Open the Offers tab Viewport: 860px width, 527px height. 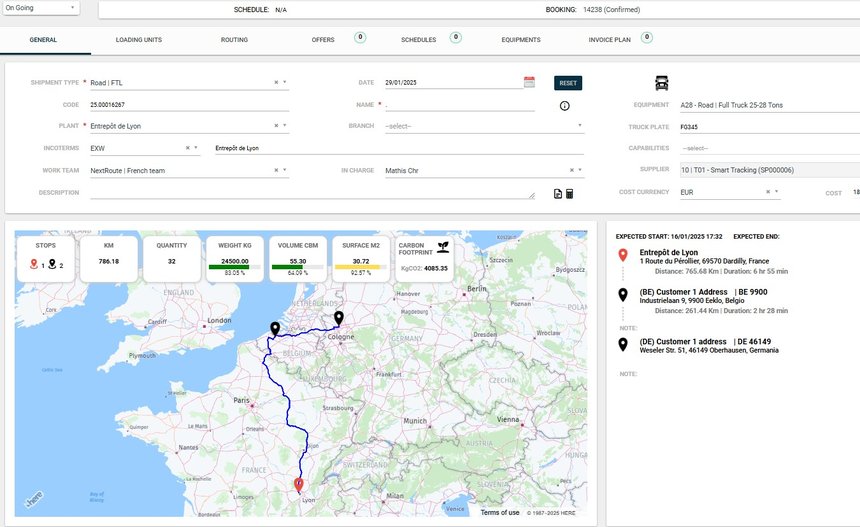click(323, 39)
